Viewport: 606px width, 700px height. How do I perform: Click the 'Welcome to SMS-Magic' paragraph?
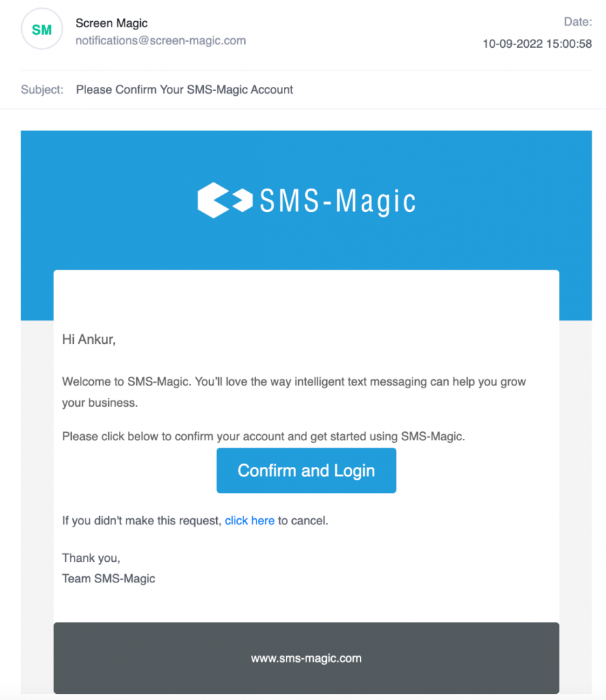coord(294,392)
